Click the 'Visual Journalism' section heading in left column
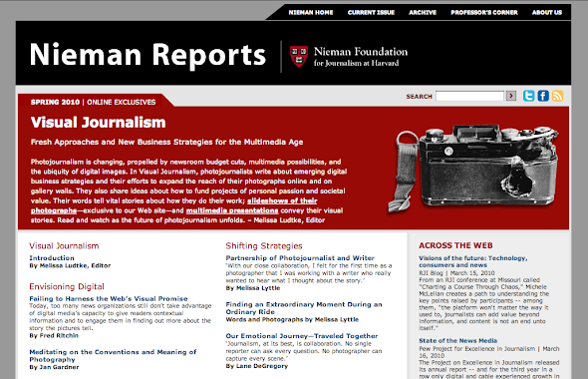This screenshot has height=379, width=588. pyautogui.click(x=64, y=246)
